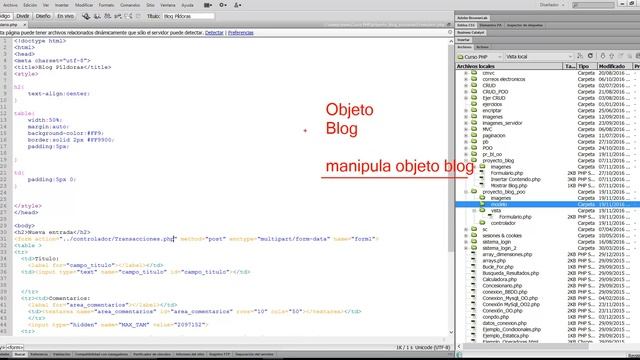Click the connect to remote server icon
This screenshot has width=640, height=360.
tap(580, 56)
